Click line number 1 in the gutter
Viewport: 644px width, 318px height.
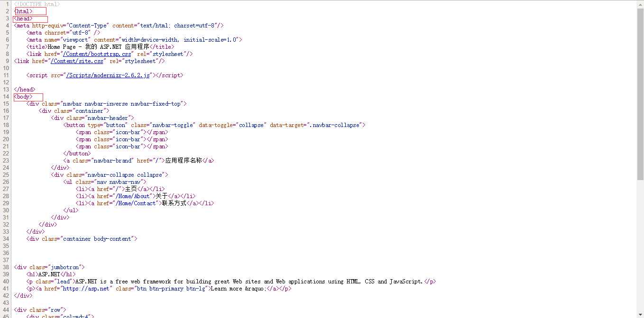[x=8, y=4]
